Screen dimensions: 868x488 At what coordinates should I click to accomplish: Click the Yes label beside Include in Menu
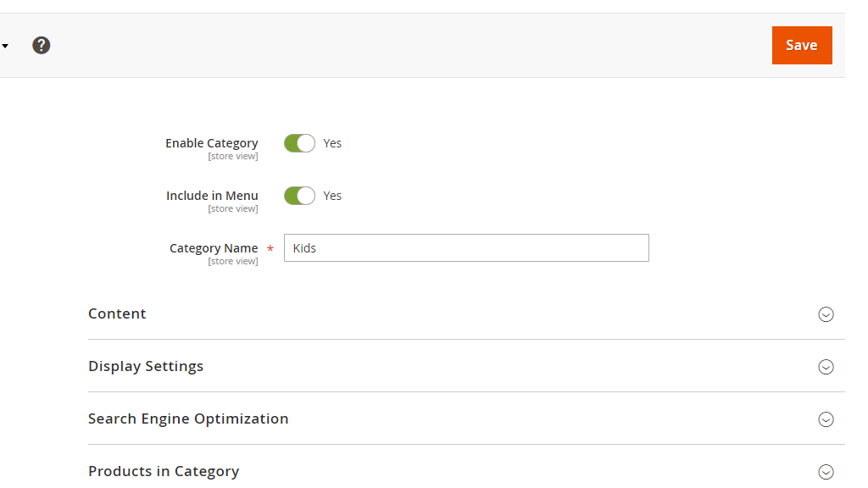click(x=331, y=195)
